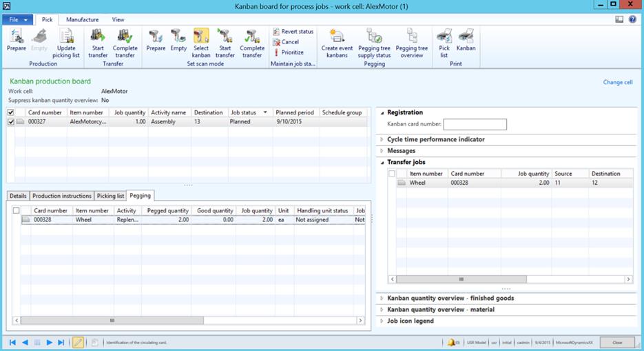This screenshot has width=644, height=351.
Task: Open the File menu dropdown
Action: point(17,19)
